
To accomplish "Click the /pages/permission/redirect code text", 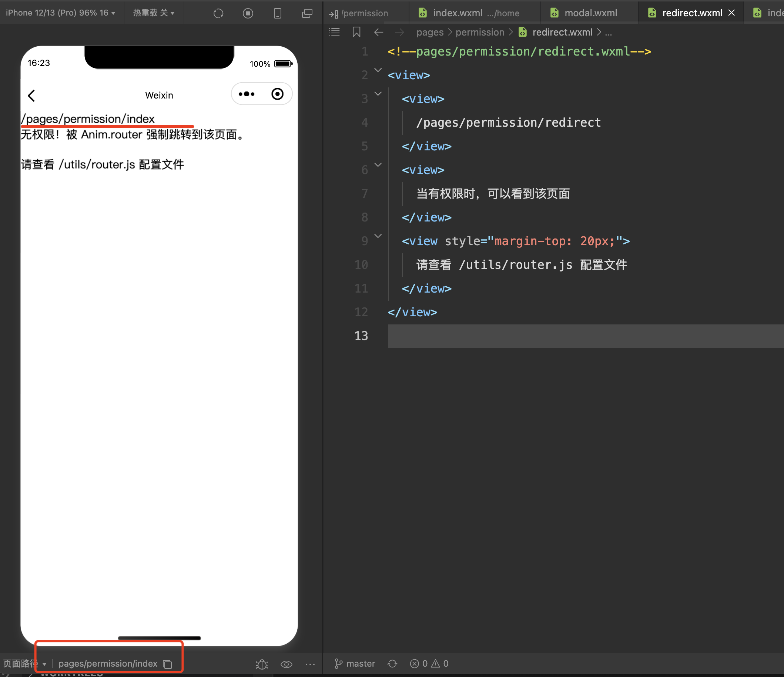I will click(508, 123).
